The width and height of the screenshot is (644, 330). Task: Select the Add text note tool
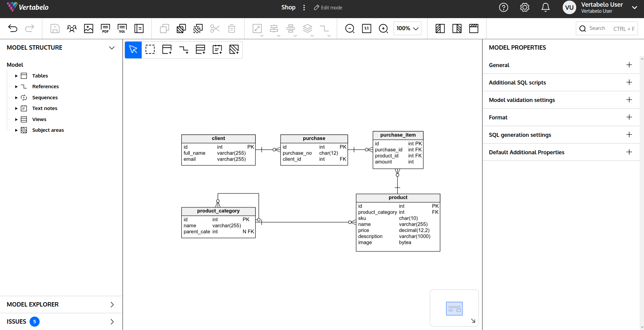[217, 49]
